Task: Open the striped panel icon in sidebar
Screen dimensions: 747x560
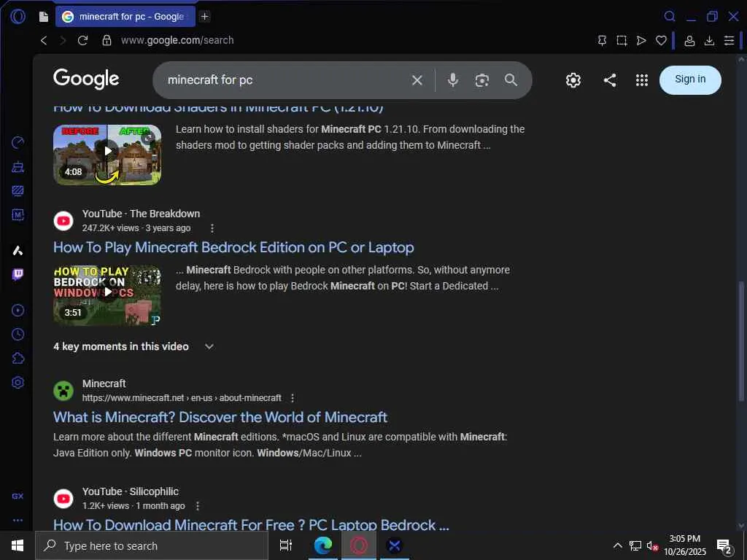Action: [18, 191]
